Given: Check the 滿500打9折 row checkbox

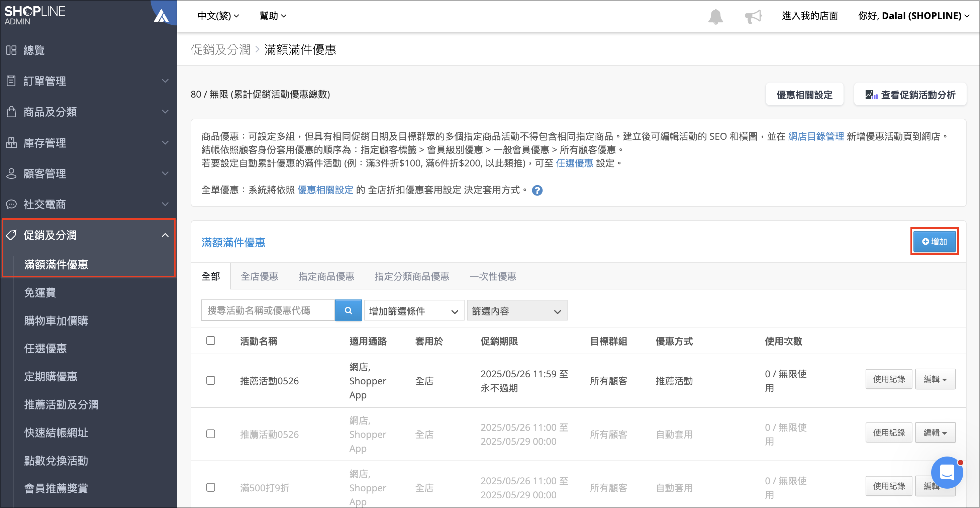Looking at the screenshot, I should [211, 488].
